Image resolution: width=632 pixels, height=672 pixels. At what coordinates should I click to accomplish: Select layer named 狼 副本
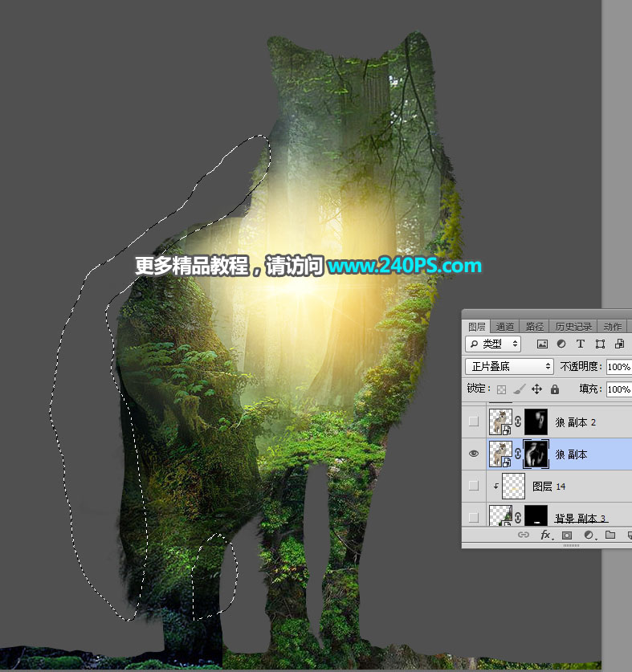click(571, 454)
